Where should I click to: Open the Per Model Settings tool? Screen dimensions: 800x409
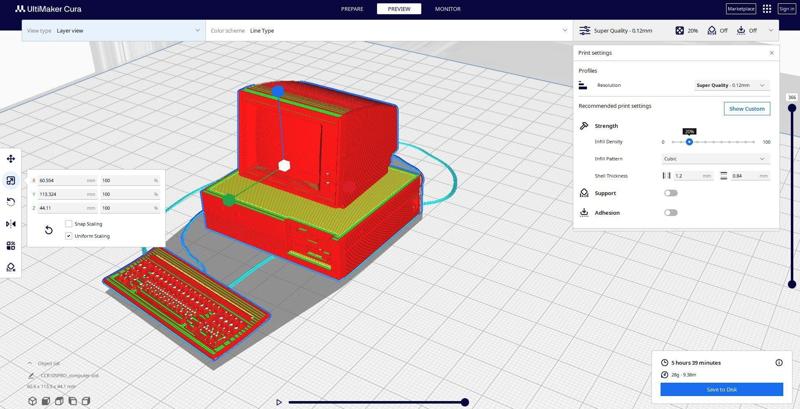pos(11,246)
